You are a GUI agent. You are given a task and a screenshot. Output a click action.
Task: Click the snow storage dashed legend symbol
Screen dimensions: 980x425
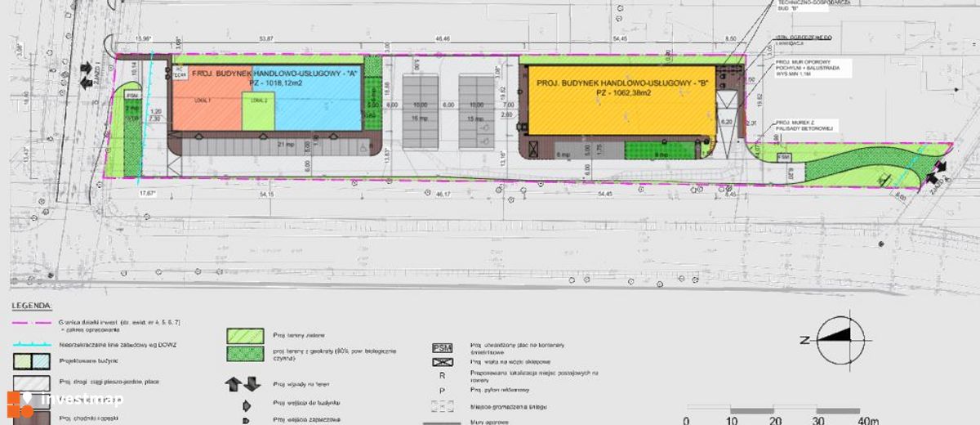tap(440, 405)
